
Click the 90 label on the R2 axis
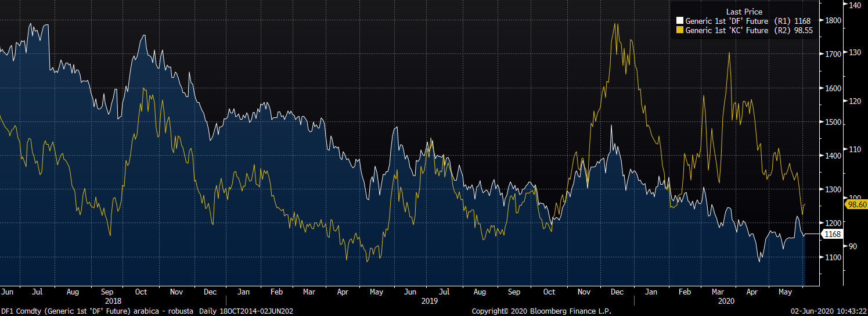pos(853,246)
